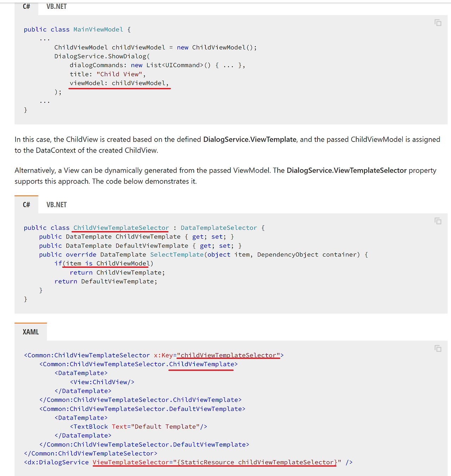Click 'viewModel: childViewModel,' code line
The image size is (451, 476).
tap(119, 83)
